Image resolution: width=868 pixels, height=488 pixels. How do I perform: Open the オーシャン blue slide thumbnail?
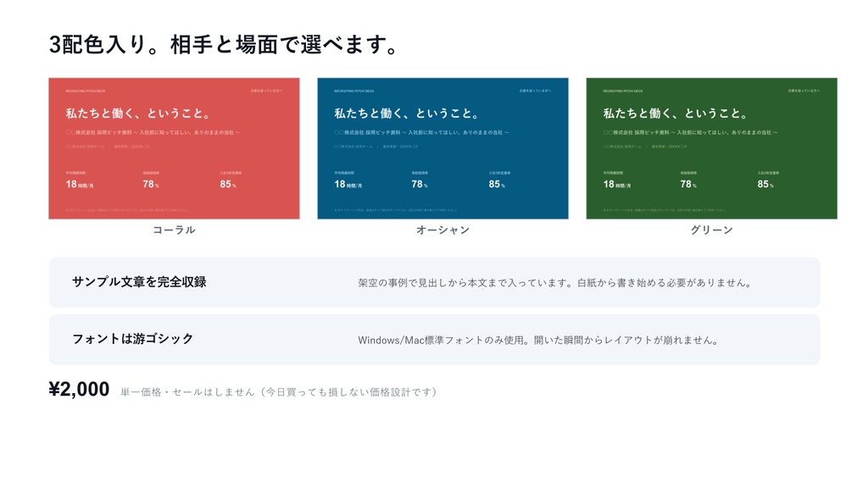(442, 148)
